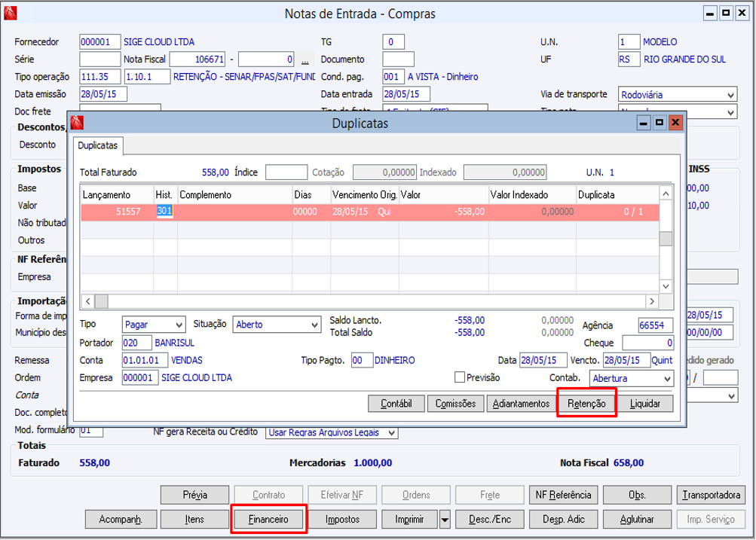Expand the Contab. dropdown showing Abertura
The width and height of the screenshot is (756, 540).
(667, 378)
